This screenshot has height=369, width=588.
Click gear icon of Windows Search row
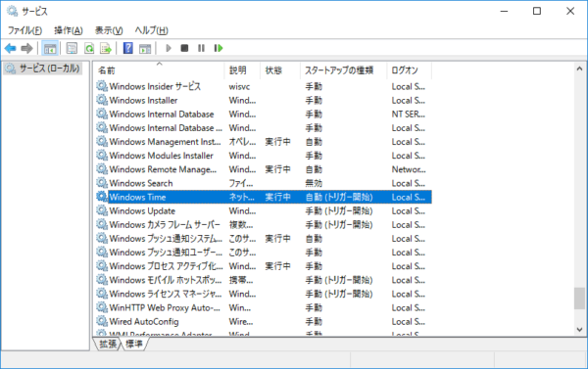(x=102, y=183)
